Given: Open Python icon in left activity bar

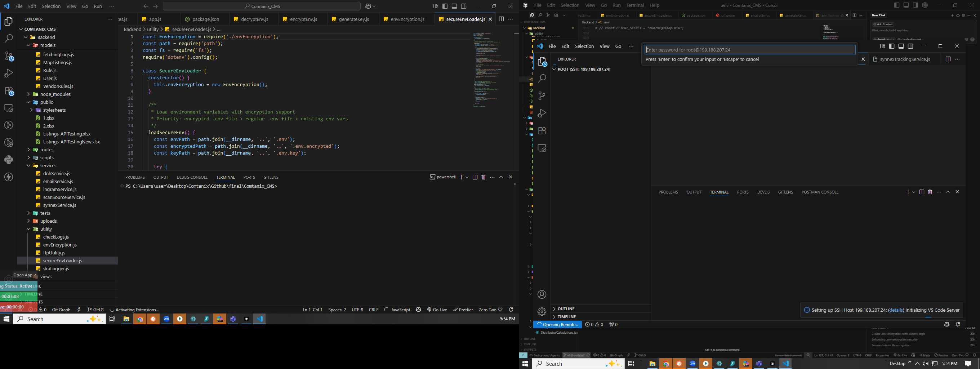Looking at the screenshot, I should (x=8, y=160).
